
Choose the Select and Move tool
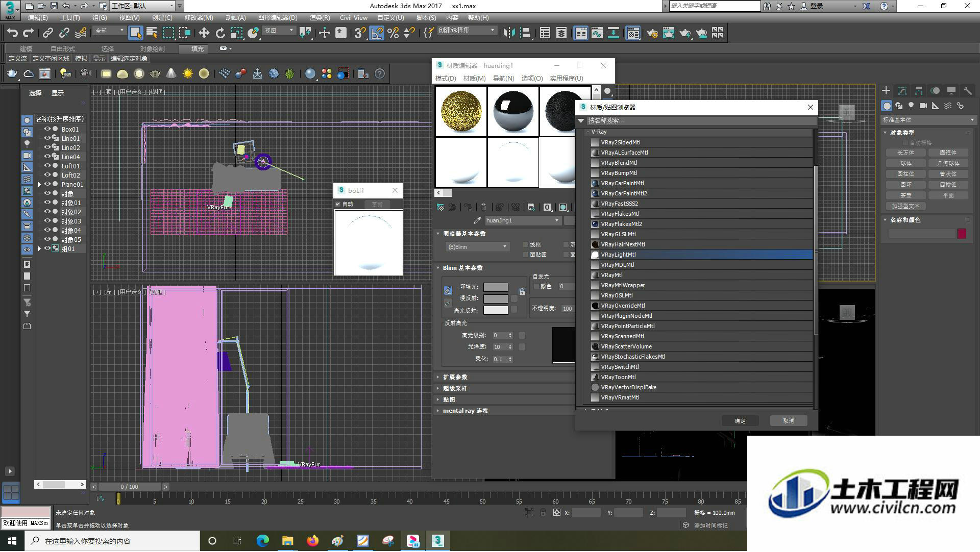pyautogui.click(x=204, y=33)
